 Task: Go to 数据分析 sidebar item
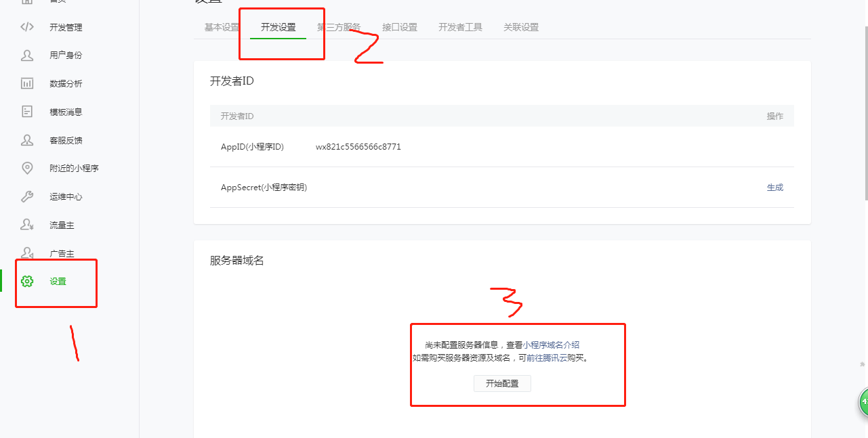66,84
